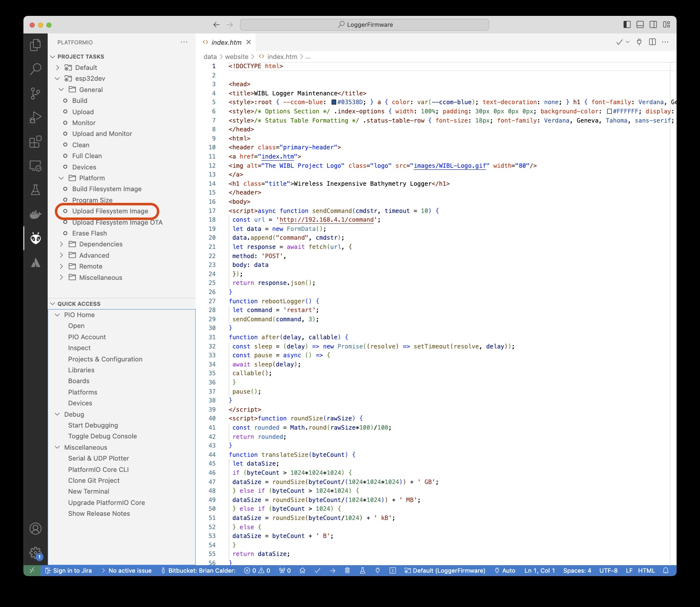Click No active issue in status bar
Viewport: 700px width, 607px height.
pyautogui.click(x=127, y=571)
